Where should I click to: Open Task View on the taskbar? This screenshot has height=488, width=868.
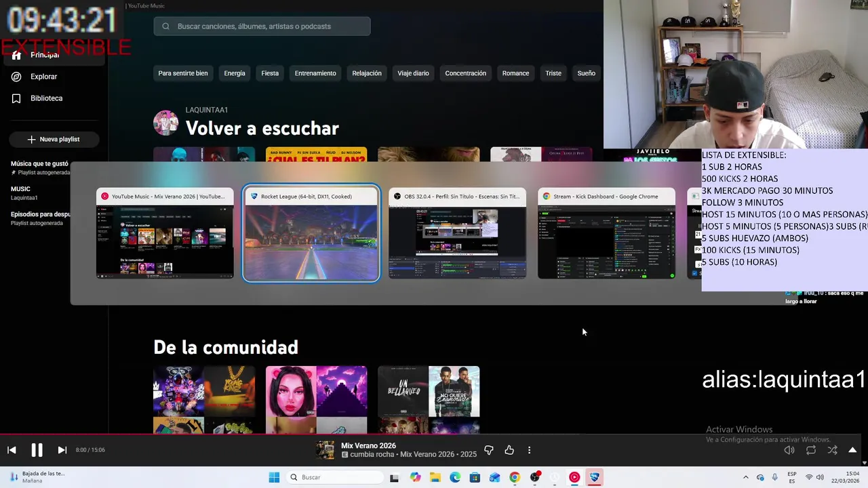395,477
